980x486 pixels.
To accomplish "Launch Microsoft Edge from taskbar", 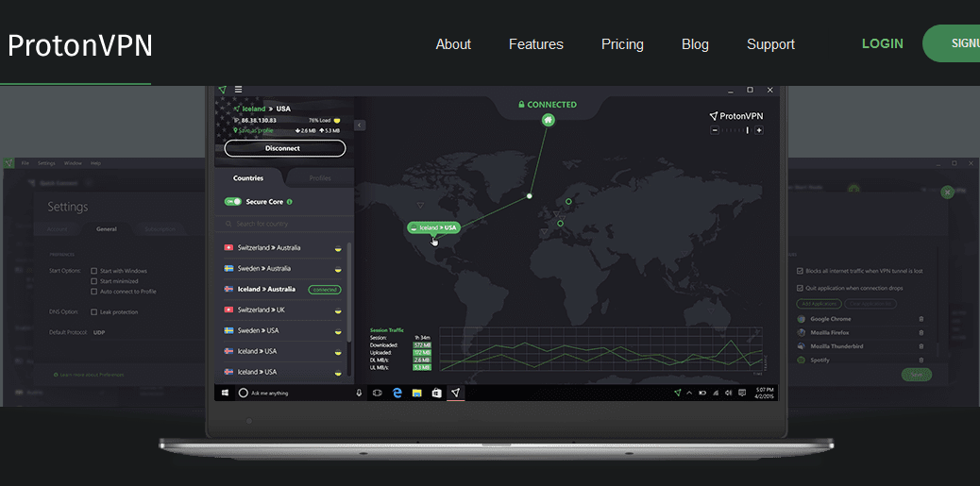I will click(x=397, y=393).
